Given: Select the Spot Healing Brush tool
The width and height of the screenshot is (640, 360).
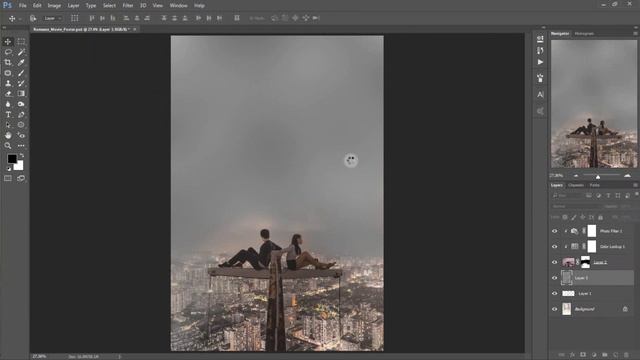Looking at the screenshot, I should [x=8, y=73].
